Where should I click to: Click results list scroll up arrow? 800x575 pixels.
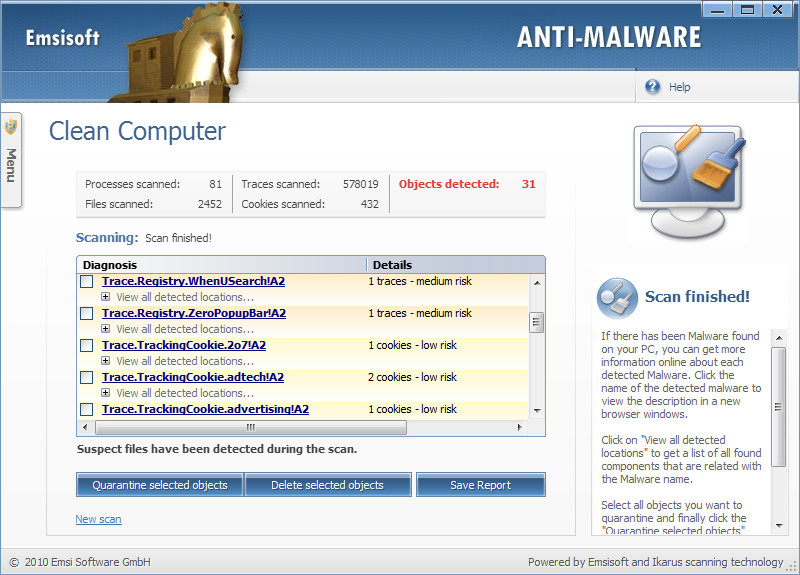tap(537, 282)
